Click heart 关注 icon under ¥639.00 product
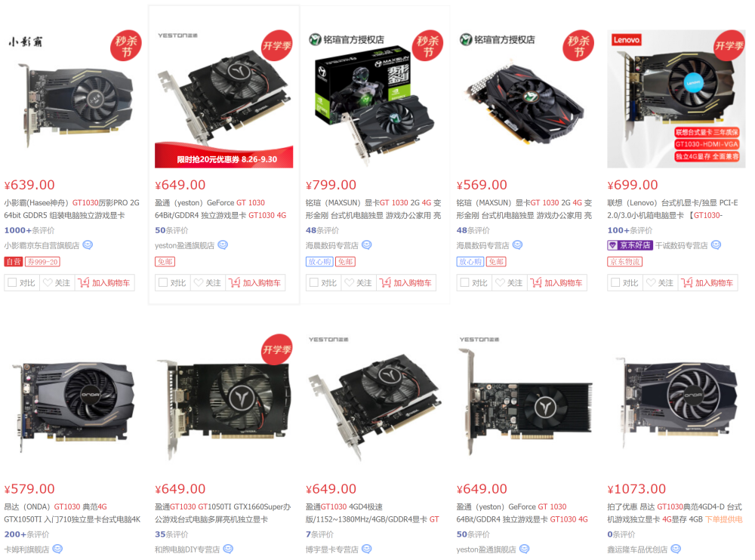This screenshot has height=560, width=755. click(48, 283)
